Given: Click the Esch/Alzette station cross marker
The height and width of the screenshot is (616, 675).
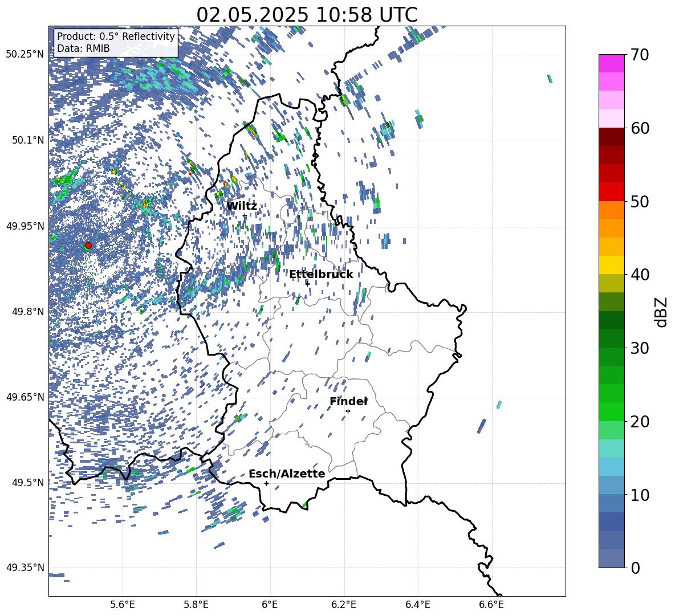Looking at the screenshot, I should coord(266,483).
